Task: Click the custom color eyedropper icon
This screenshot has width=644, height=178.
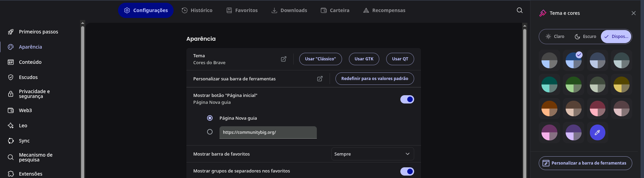Action: (x=597, y=132)
